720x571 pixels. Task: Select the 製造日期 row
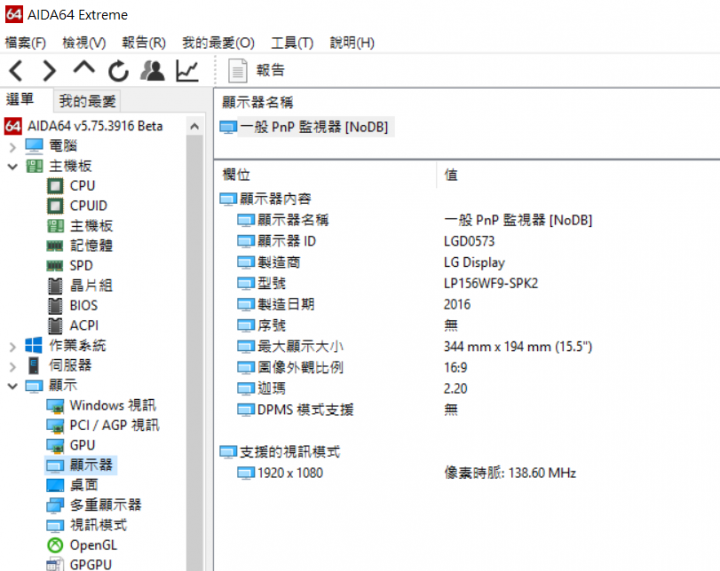coord(276,304)
